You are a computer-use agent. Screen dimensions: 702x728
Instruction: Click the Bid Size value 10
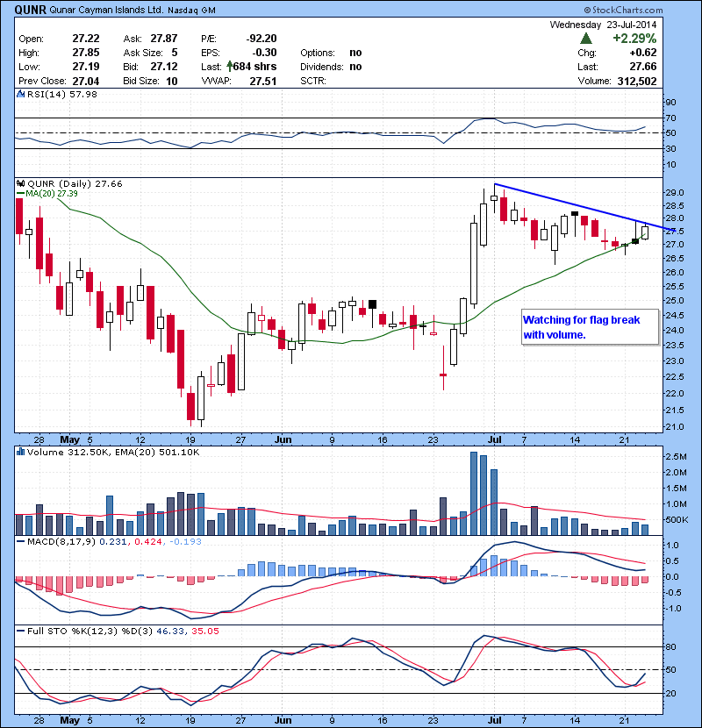[x=172, y=82]
